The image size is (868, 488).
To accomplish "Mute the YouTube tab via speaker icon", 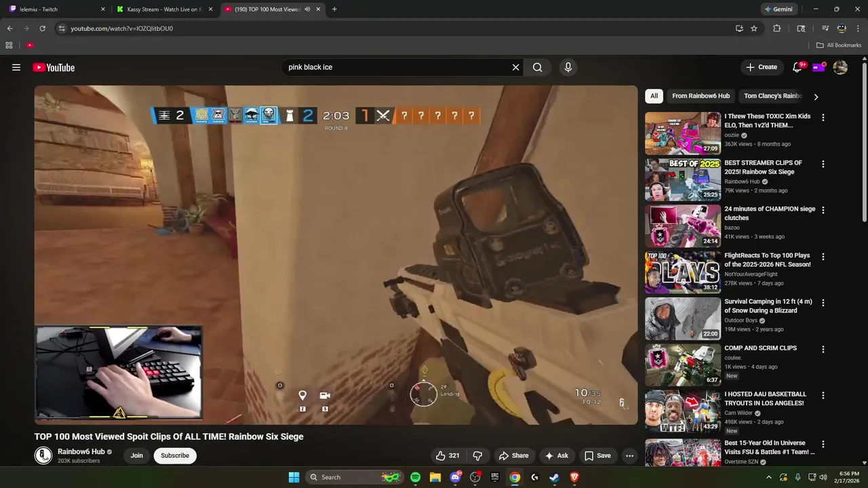I will click(307, 9).
